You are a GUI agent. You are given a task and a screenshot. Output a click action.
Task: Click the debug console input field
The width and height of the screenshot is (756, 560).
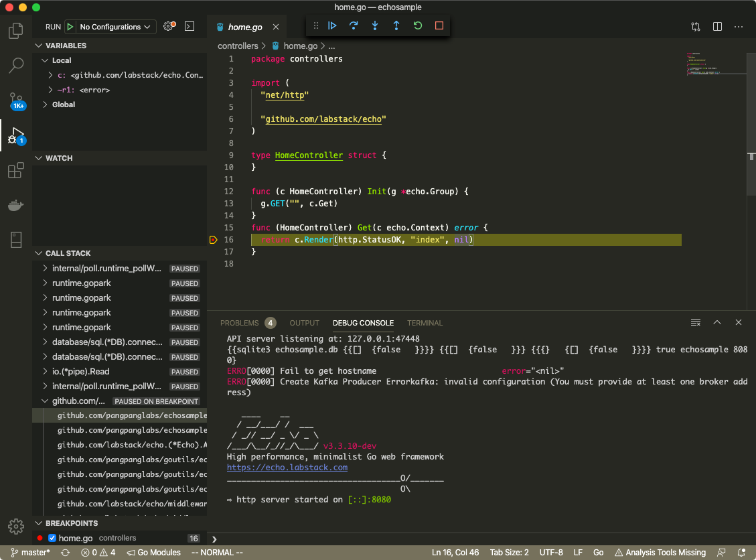[x=469, y=539]
